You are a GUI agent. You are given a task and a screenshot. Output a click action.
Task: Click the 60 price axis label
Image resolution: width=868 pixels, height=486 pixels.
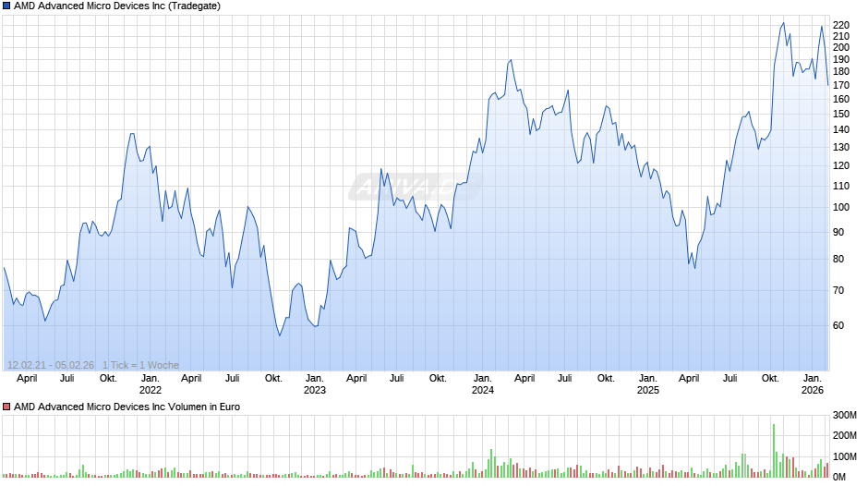click(838, 325)
